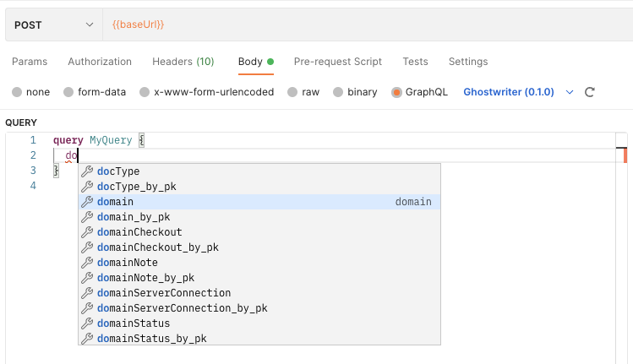This screenshot has width=633, height=364.
Task: Click the wrench icon beside domain_by_pk
Action: click(87, 217)
